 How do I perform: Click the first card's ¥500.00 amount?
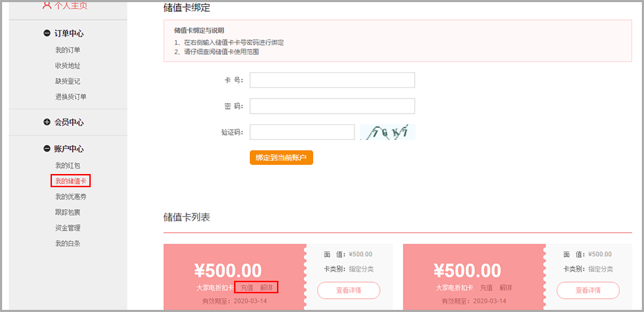point(228,271)
